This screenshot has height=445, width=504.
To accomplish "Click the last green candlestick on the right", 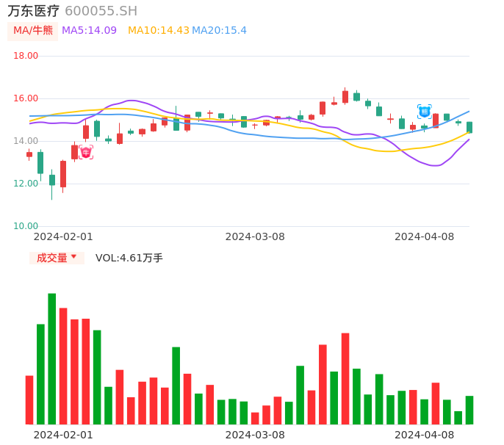I will point(469,127).
